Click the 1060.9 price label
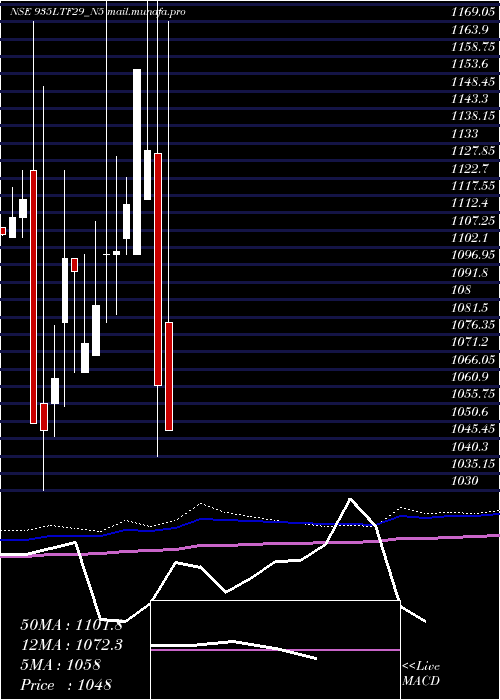This screenshot has height=700, width=500. 470,377
